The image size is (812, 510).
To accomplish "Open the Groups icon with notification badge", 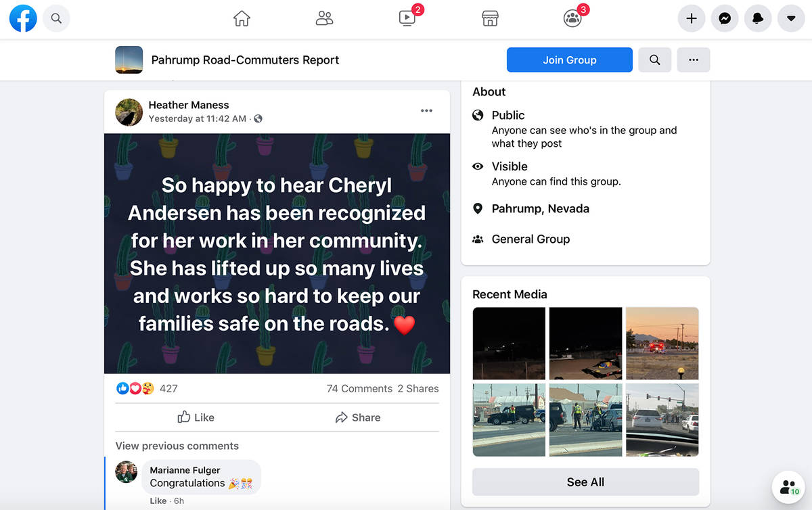I will point(573,18).
